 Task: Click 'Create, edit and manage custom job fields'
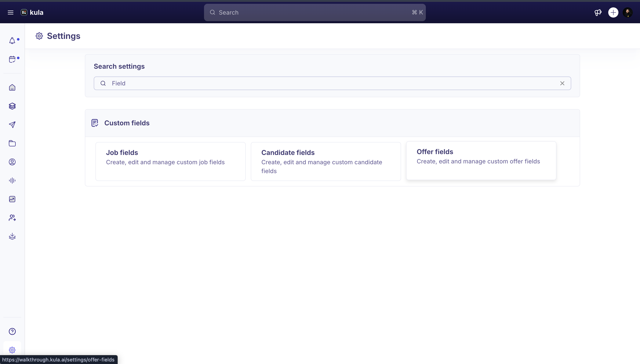pyautogui.click(x=165, y=162)
